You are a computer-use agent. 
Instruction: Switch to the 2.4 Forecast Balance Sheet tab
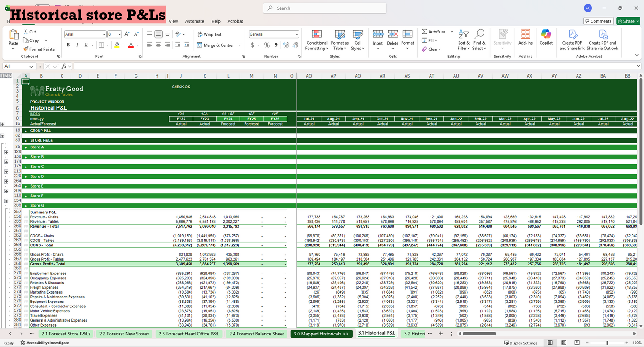click(257, 333)
